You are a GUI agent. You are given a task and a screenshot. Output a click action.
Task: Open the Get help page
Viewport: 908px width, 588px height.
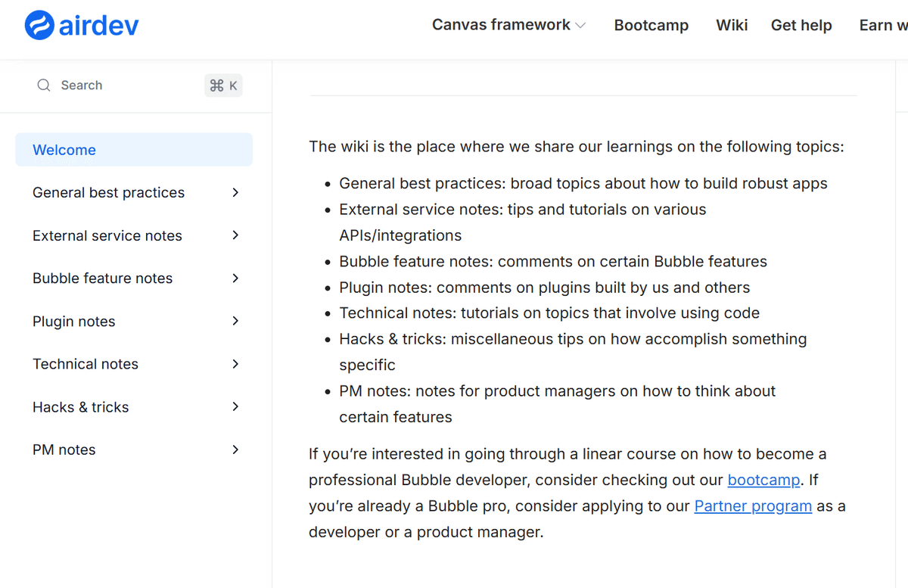[801, 26]
